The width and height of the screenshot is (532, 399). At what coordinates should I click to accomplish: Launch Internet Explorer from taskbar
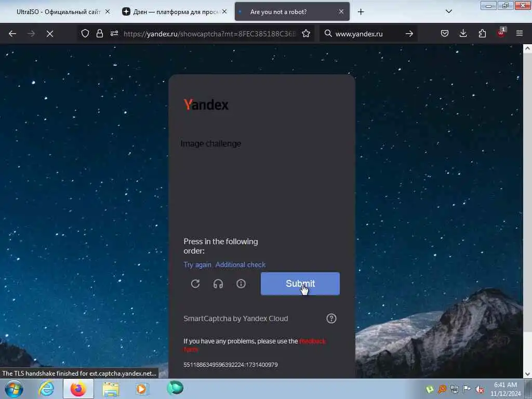pos(46,389)
